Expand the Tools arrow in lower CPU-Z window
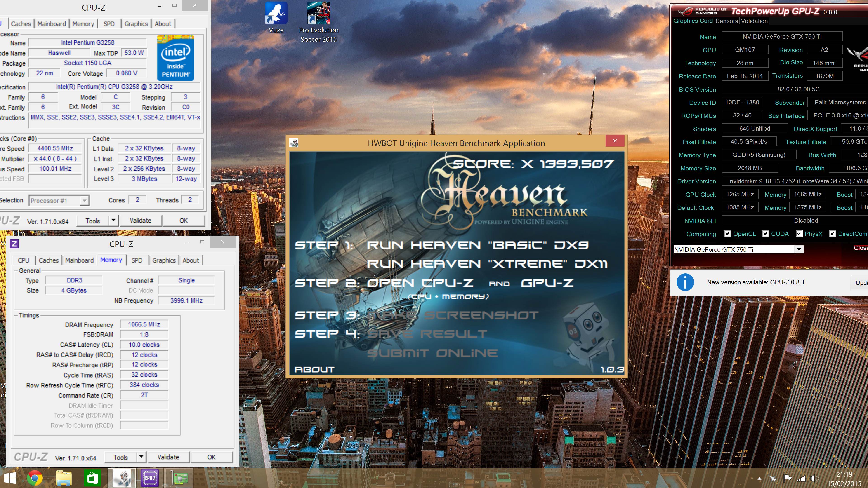The image size is (868, 488). [141, 457]
